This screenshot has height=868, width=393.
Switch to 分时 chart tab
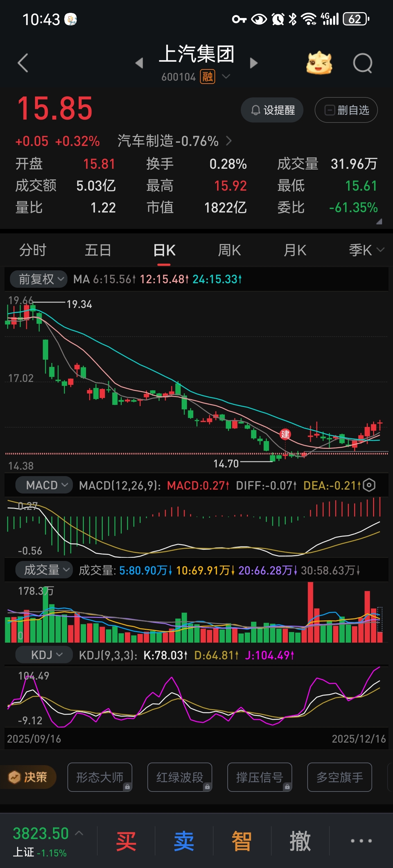click(33, 250)
